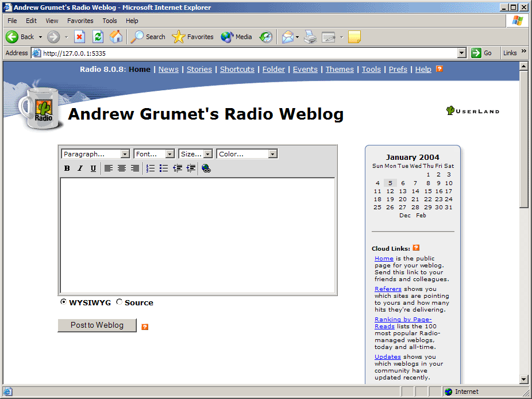Open the History clock icon
This screenshot has width=532, height=399.
[x=266, y=37]
